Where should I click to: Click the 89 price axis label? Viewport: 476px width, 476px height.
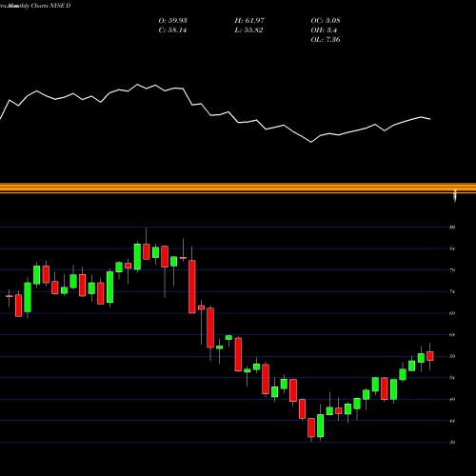tap(452, 228)
